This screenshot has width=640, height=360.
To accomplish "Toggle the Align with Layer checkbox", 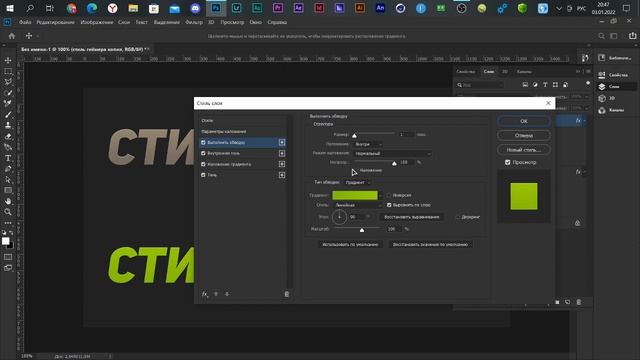I will click(x=389, y=205).
